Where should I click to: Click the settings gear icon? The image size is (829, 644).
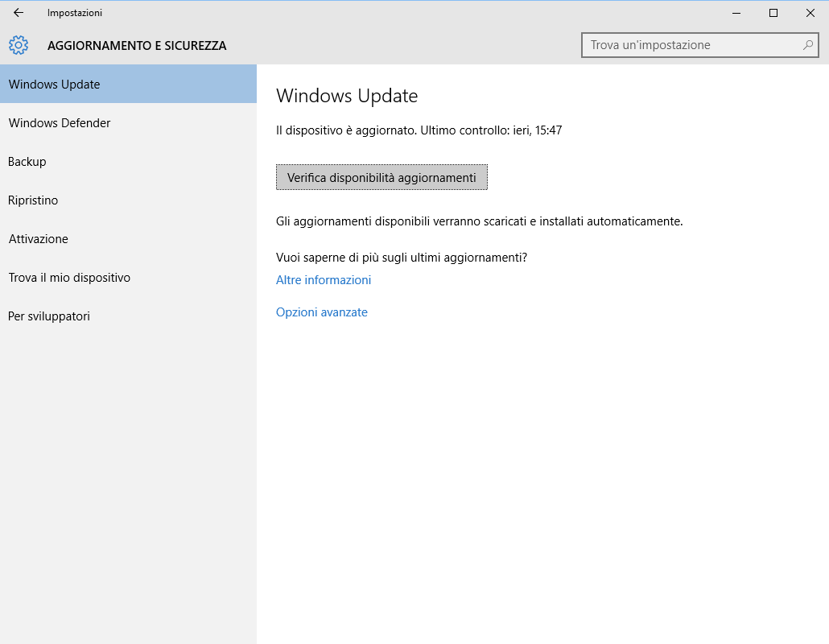tap(19, 45)
